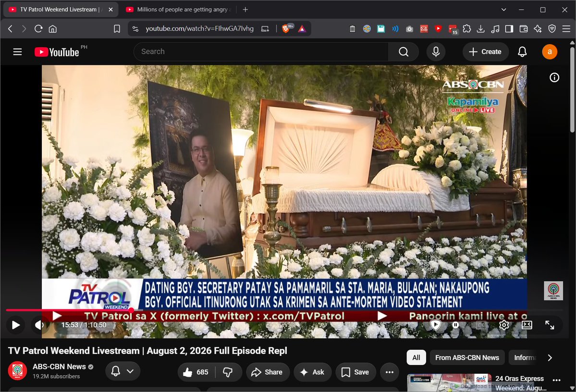Image resolution: width=576 pixels, height=392 pixels.
Task: Click the cast screen icon in the address bar
Action: (265, 29)
